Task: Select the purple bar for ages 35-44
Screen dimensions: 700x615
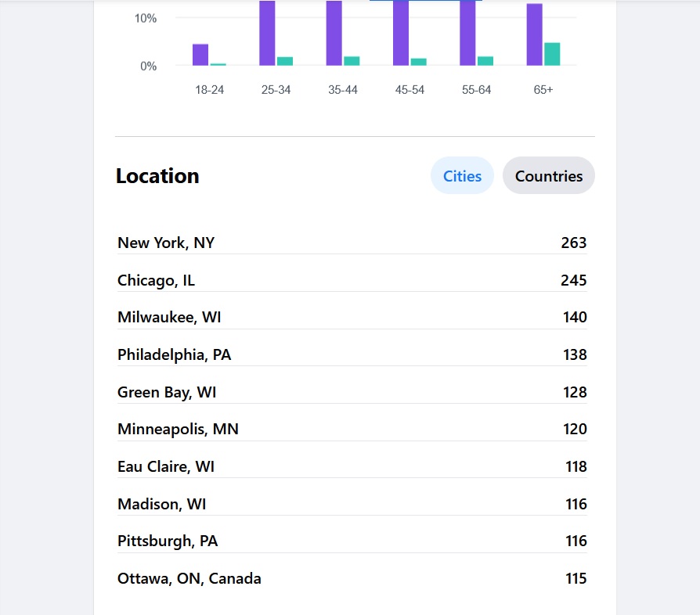Action: tap(334, 33)
